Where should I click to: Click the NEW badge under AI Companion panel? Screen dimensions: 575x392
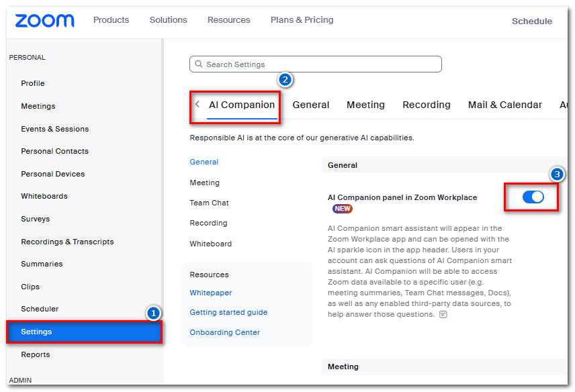tap(342, 209)
